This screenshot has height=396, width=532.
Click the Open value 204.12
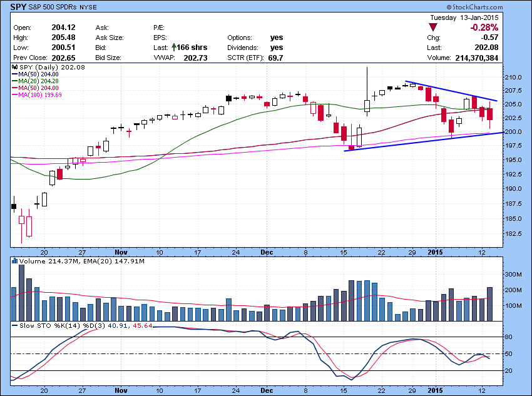point(63,28)
